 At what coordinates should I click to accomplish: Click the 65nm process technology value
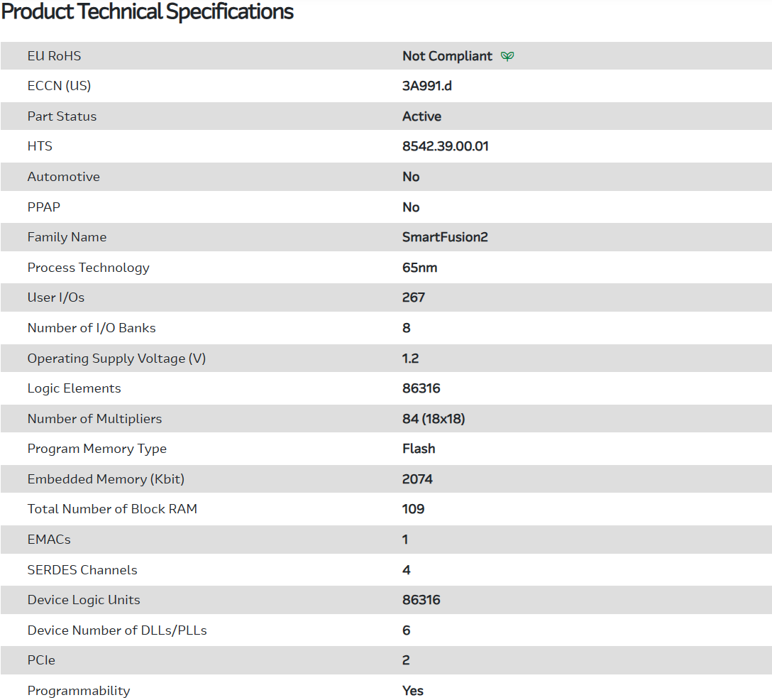point(419,268)
